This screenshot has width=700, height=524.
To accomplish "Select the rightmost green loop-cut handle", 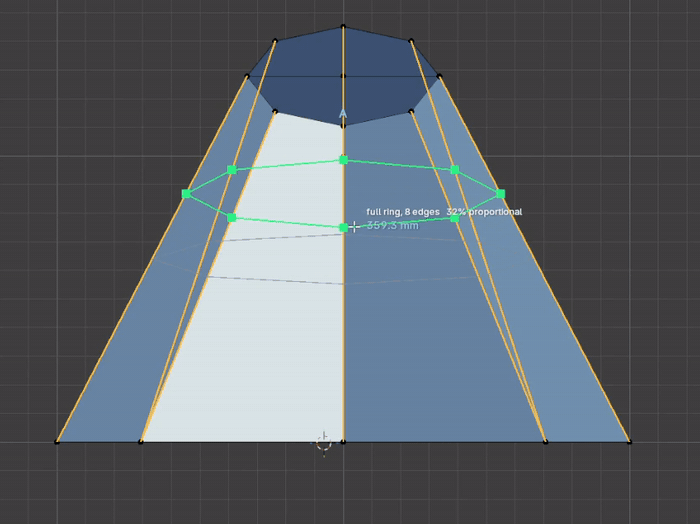I will click(500, 194).
